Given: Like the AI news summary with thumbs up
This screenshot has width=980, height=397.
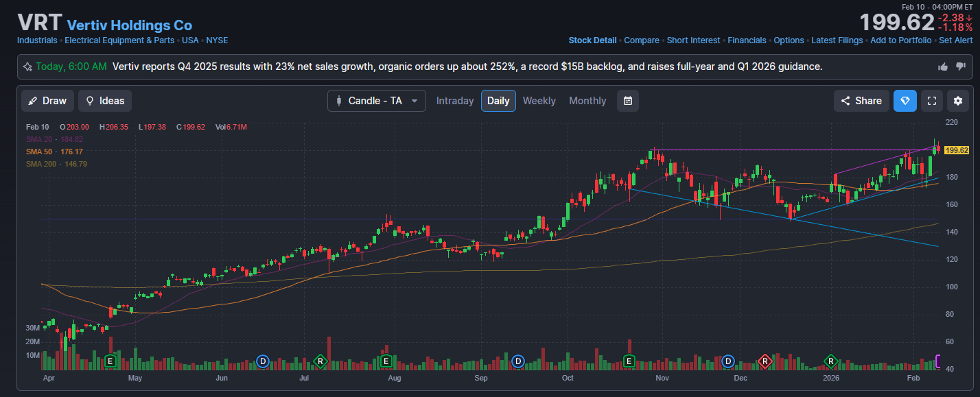Looking at the screenshot, I should coord(943,67).
